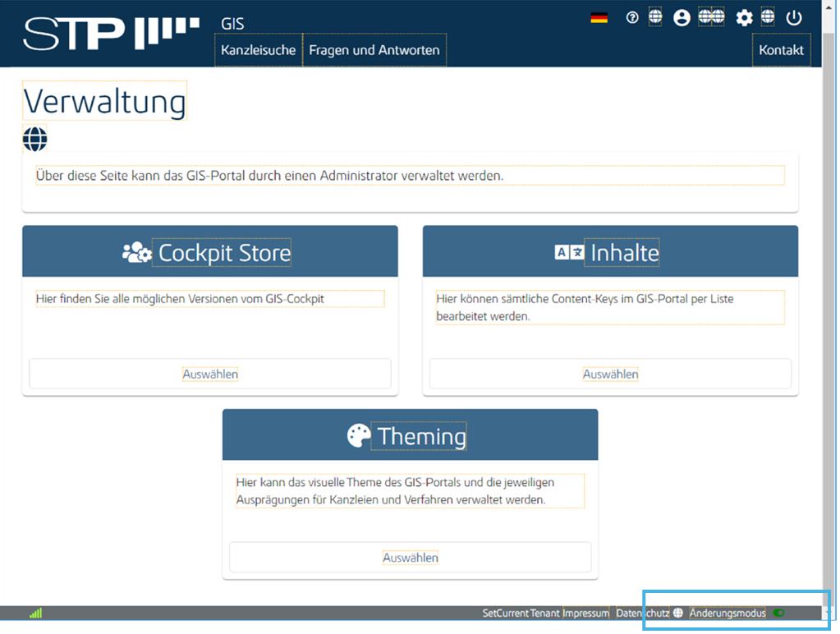The height and width of the screenshot is (634, 840).
Task: Open the help icon in the header
Action: pos(631,16)
